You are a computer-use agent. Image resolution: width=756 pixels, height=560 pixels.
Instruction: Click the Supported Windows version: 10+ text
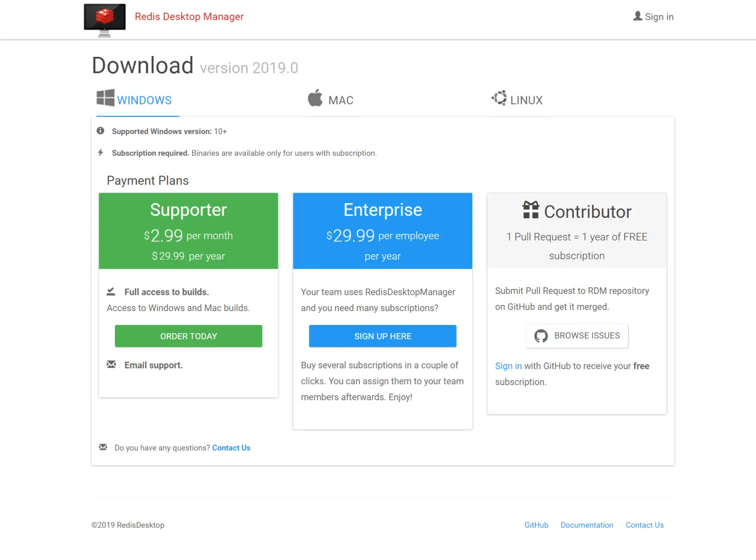point(169,132)
